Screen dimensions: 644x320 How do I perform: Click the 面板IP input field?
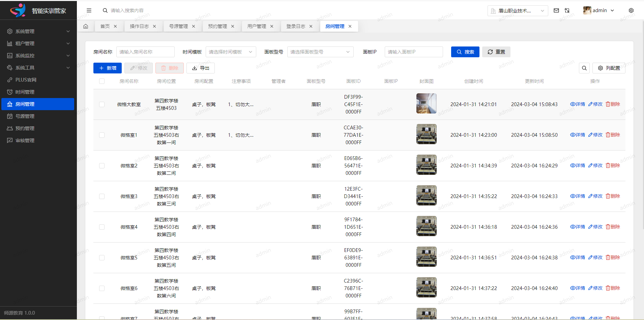[x=414, y=52]
